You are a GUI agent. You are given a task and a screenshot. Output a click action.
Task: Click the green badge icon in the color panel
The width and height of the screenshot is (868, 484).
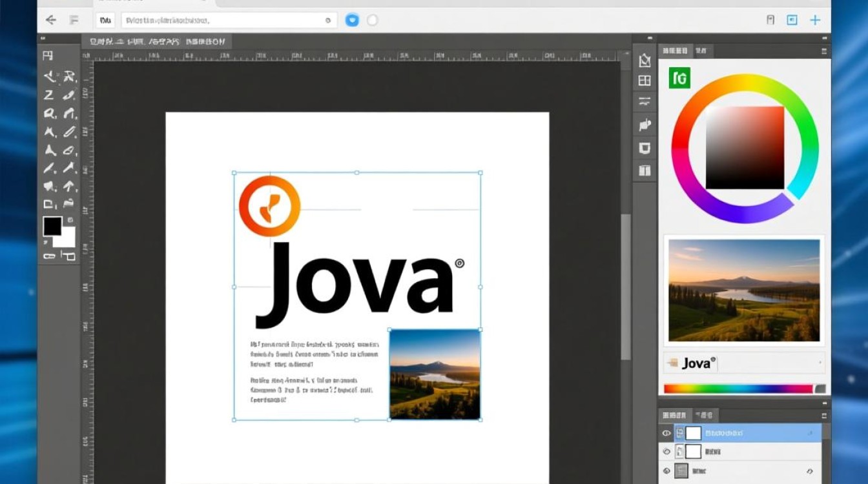pos(679,78)
